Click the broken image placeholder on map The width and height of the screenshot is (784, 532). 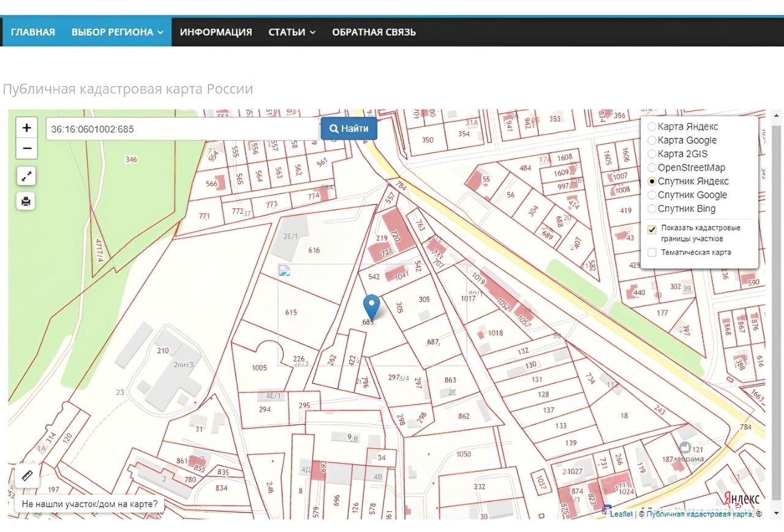point(284,271)
